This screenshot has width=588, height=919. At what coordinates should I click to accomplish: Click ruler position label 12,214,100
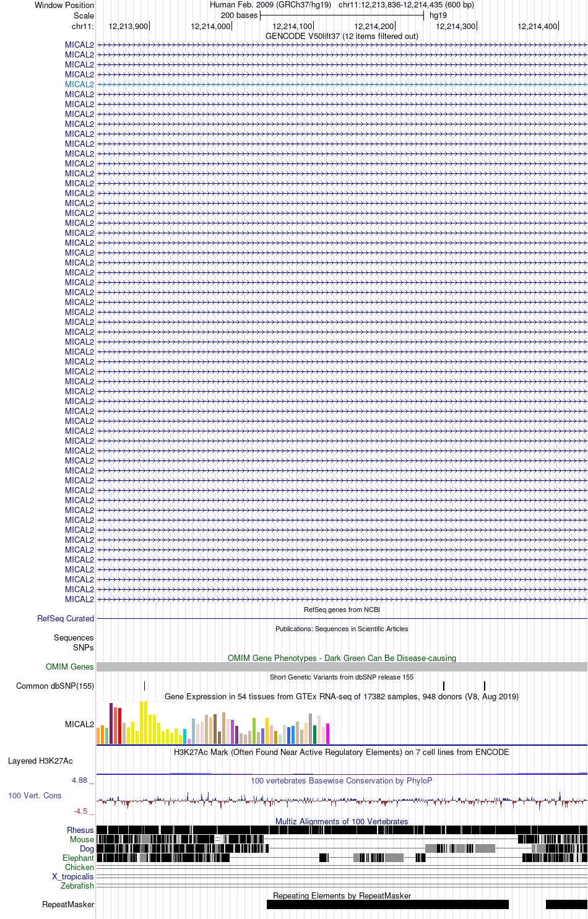point(292,26)
